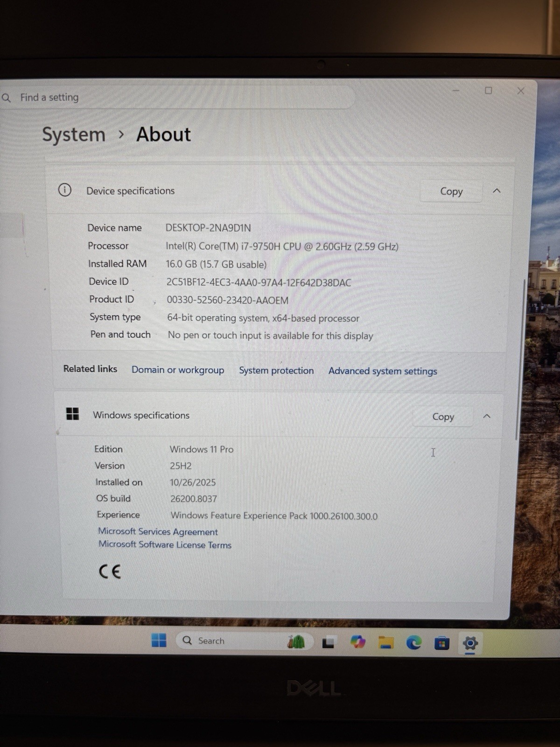Click the Windows Feature Experience Pack text
The image size is (560, 747).
(274, 515)
